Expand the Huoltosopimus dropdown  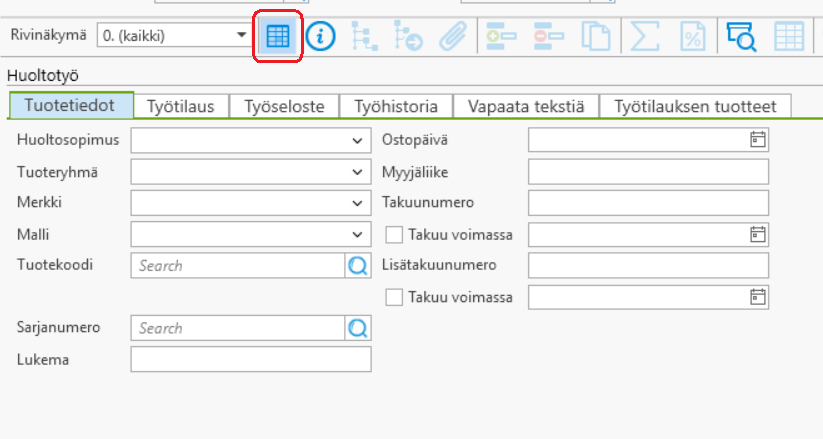pos(357,141)
